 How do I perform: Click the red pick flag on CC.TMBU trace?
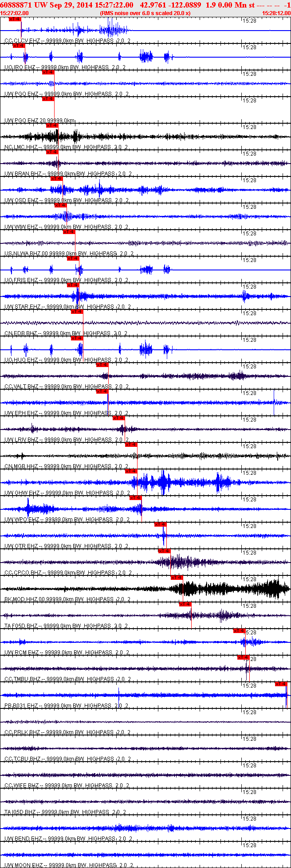coord(244,657)
